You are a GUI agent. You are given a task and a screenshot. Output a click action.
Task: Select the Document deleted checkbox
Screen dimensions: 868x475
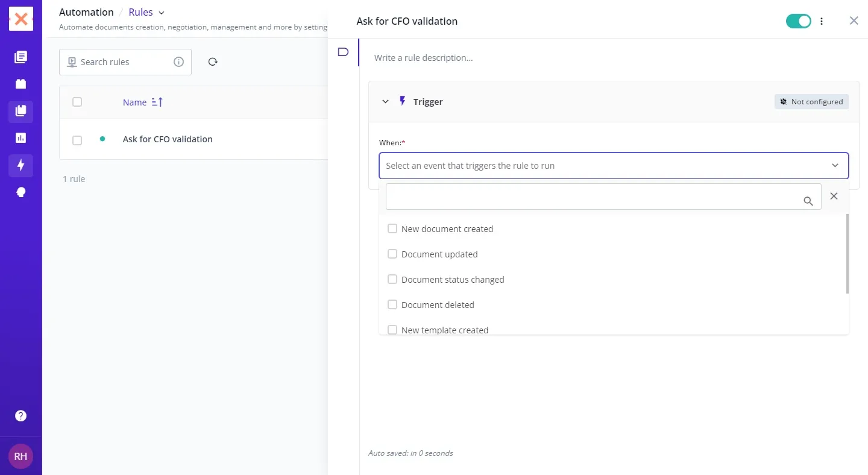click(392, 305)
